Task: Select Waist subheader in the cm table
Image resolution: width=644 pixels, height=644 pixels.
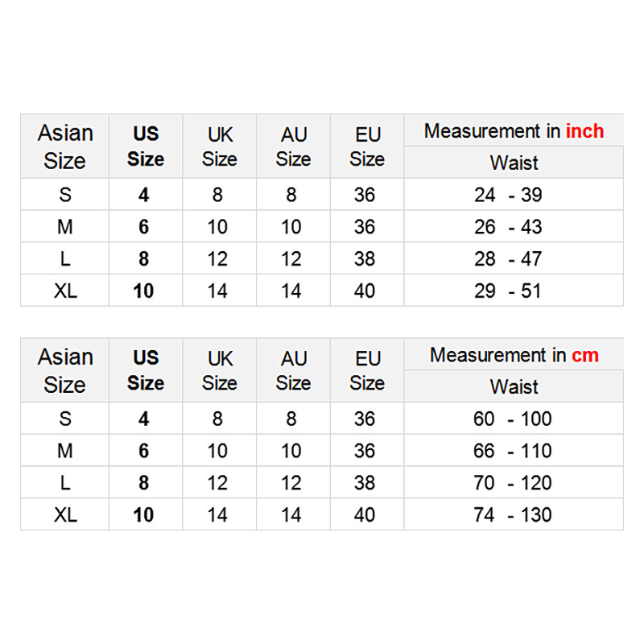Action: (x=514, y=386)
